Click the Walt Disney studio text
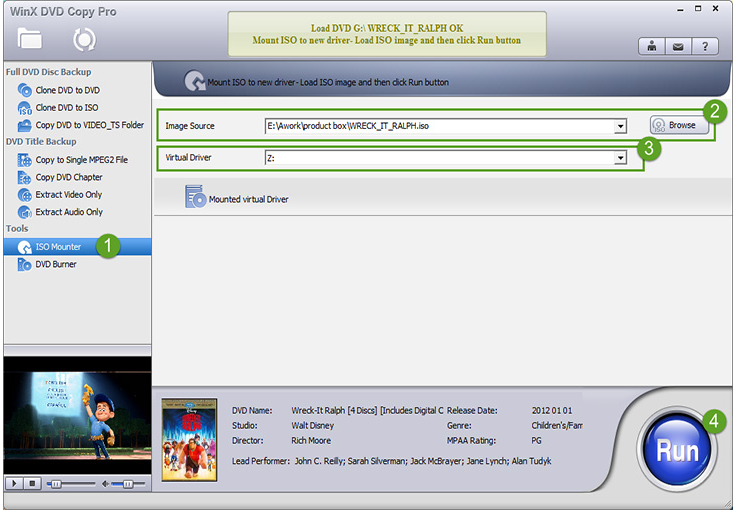Image resolution: width=734 pixels, height=511 pixels. pos(313,425)
